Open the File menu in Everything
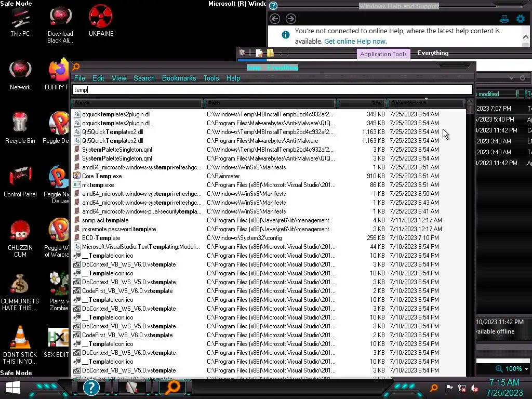This screenshot has width=532, height=399. click(79, 78)
